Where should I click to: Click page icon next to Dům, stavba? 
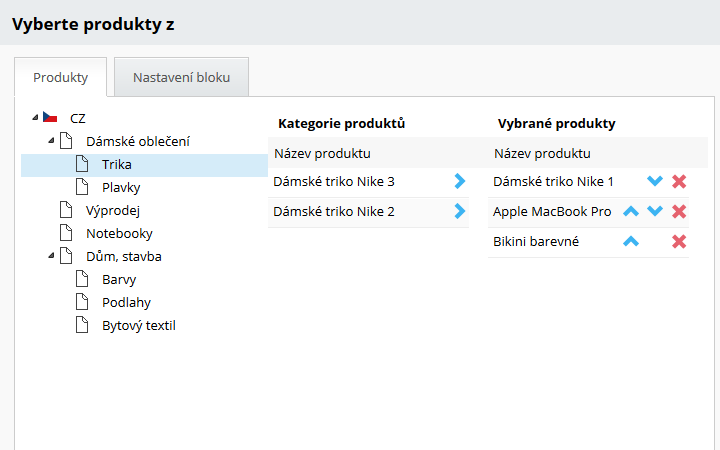66,256
